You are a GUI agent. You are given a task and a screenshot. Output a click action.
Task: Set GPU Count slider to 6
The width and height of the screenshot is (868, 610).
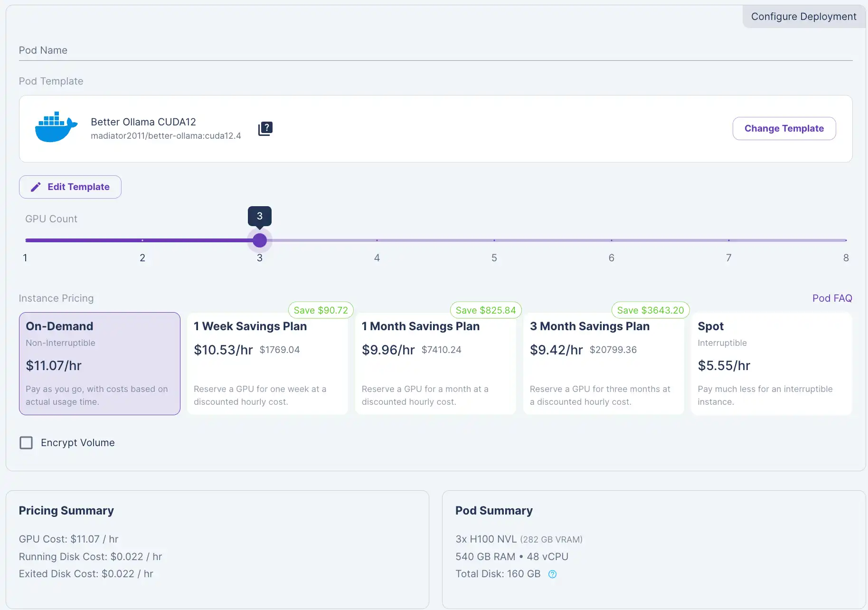612,240
